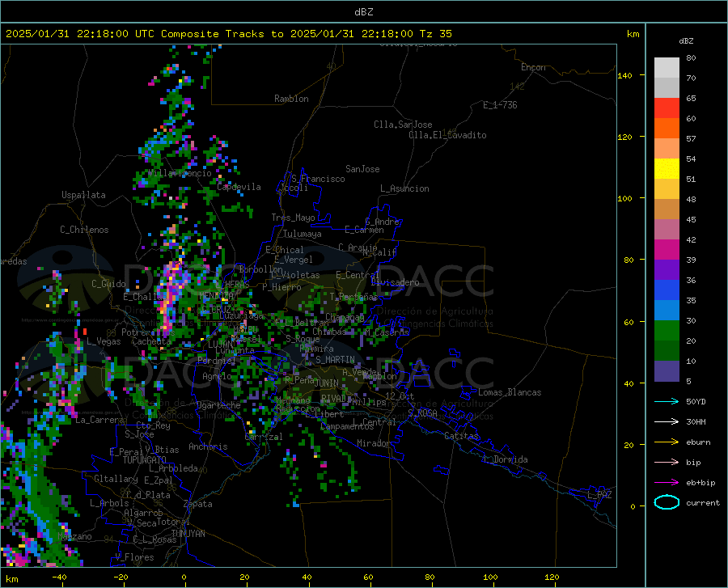
Task: Select the 36 dBZ purple legend swatch
Action: pos(667,269)
